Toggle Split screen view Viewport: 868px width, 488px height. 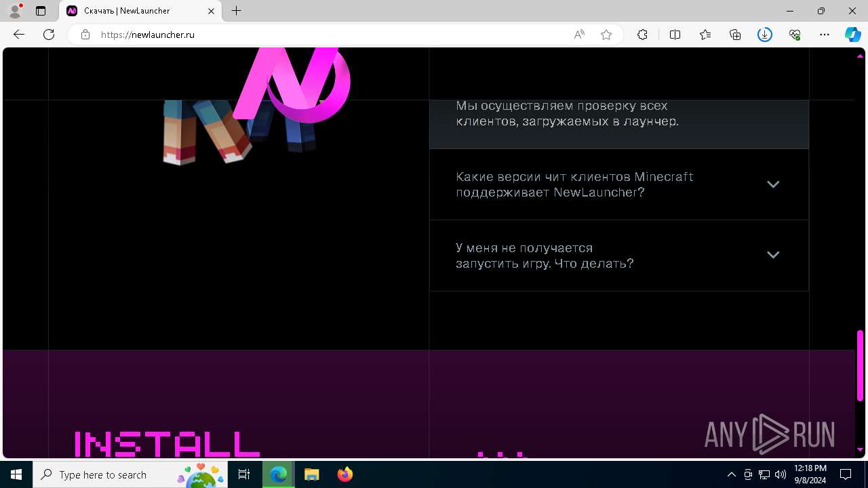tap(675, 35)
